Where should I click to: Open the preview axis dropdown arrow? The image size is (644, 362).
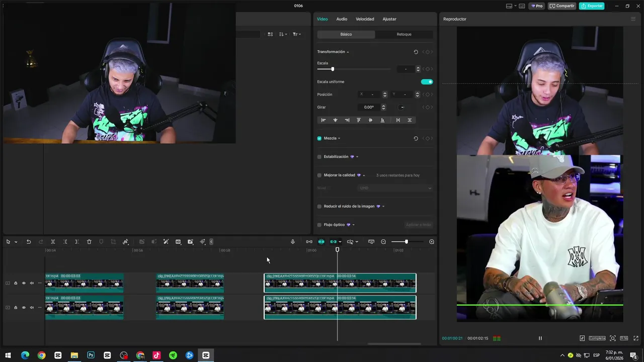pos(357,242)
